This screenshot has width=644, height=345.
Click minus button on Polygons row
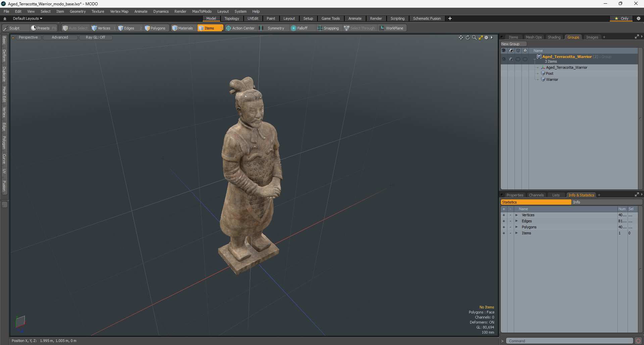pyautogui.click(x=510, y=227)
